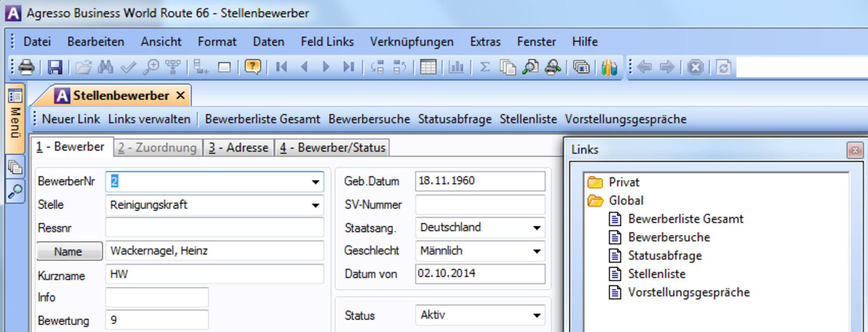This screenshot has width=868, height=332.
Task: Open the Feld Links menu
Action: (x=327, y=41)
